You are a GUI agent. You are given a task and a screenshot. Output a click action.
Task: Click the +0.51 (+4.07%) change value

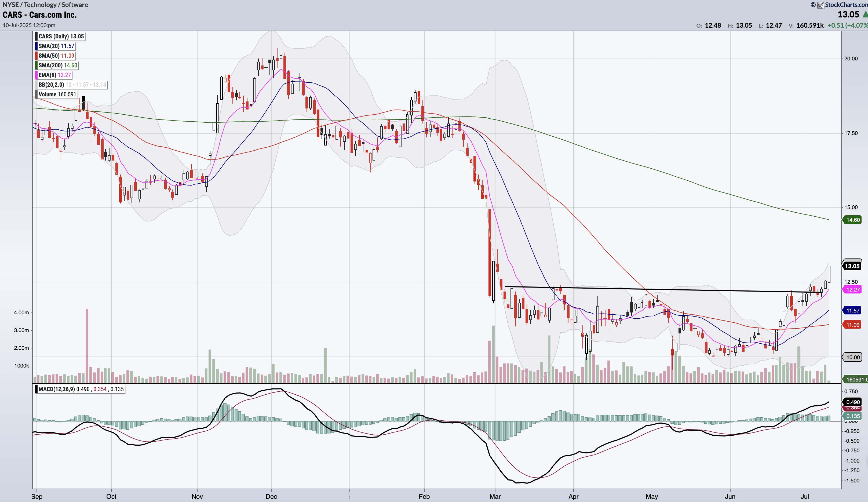(x=848, y=25)
